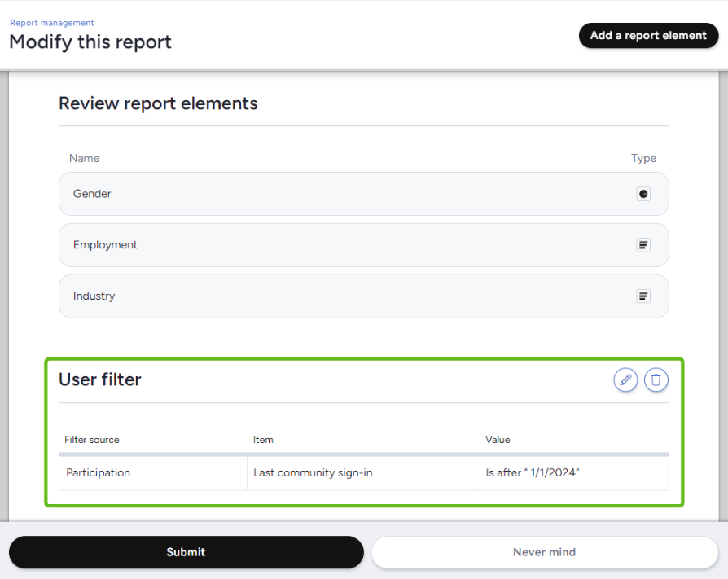
Task: Choose the Industry element name
Action: pos(94,296)
